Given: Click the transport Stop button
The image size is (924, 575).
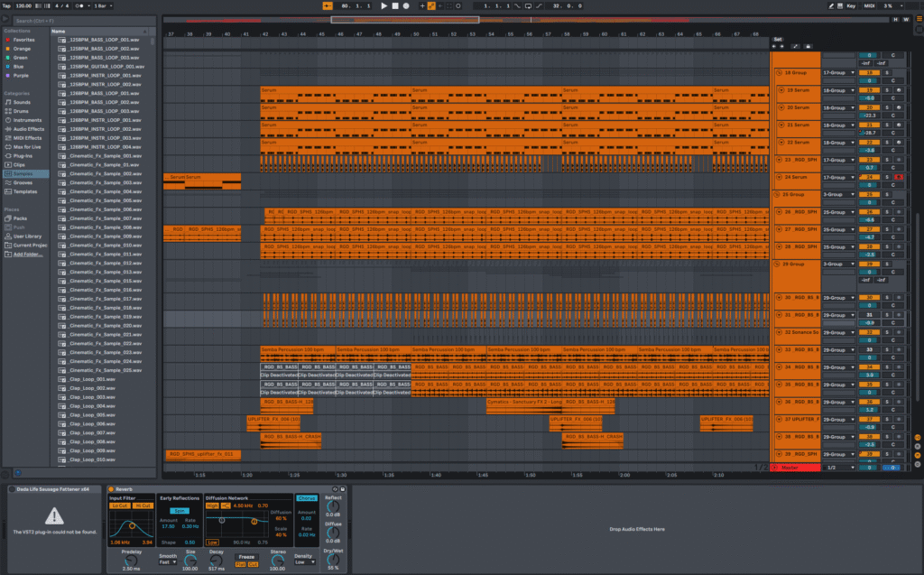Looking at the screenshot, I should 394,5.
